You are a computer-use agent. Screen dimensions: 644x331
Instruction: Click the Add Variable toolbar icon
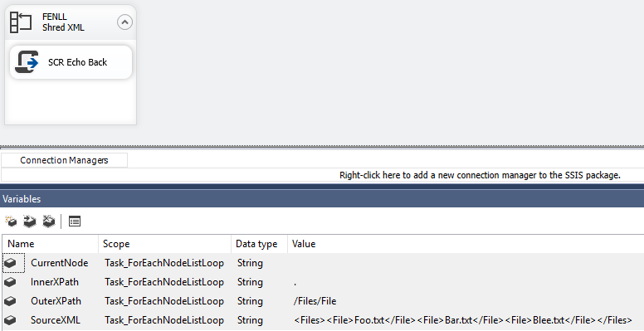11,221
